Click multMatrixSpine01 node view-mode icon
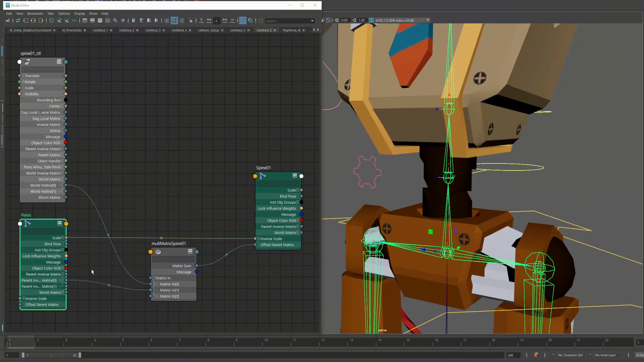644x362 pixels. (190, 251)
